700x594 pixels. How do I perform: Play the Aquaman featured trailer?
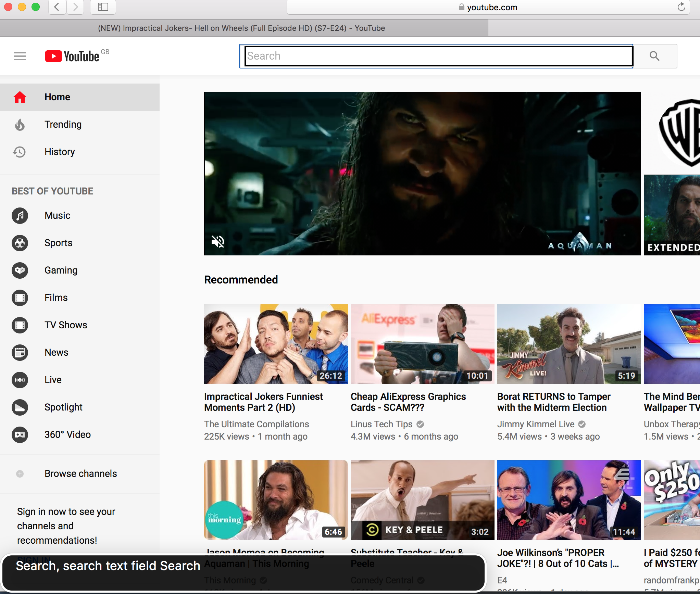(422, 173)
